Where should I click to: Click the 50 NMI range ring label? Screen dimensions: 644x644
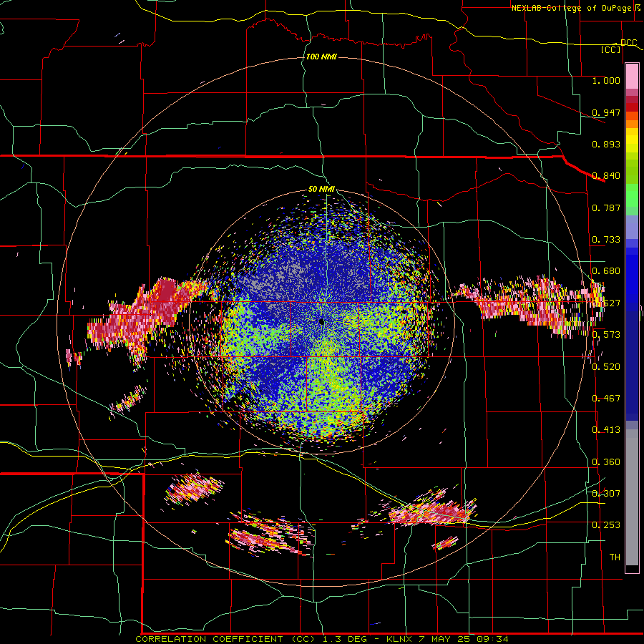point(321,189)
